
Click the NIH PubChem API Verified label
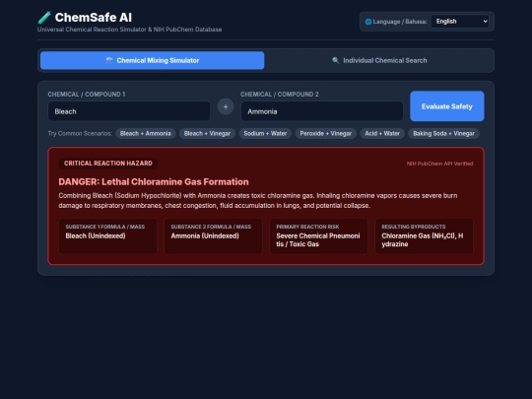tap(439, 164)
